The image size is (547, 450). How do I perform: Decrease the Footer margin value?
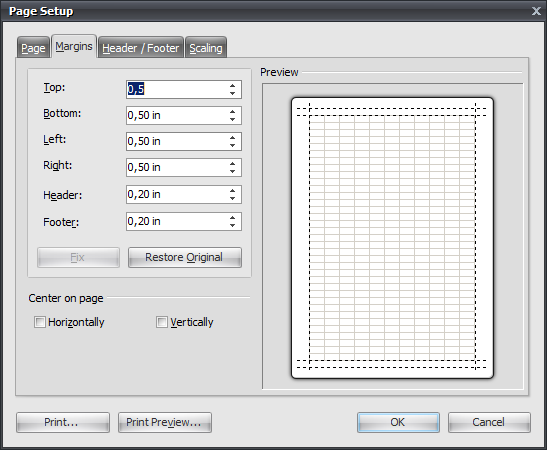coord(233,226)
